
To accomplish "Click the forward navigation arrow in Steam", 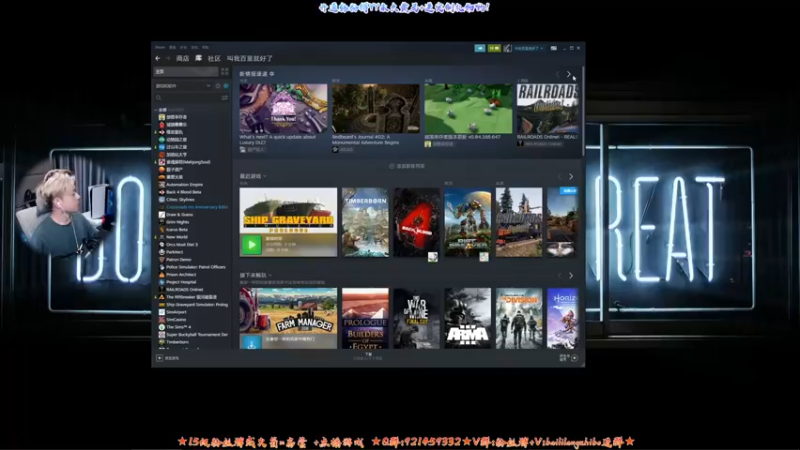I will coord(168,59).
